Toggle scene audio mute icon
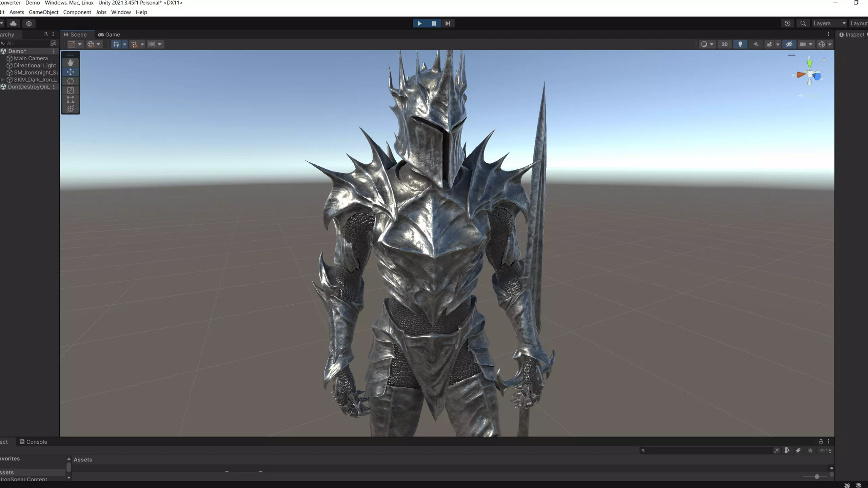This screenshot has width=868, height=488. point(756,44)
